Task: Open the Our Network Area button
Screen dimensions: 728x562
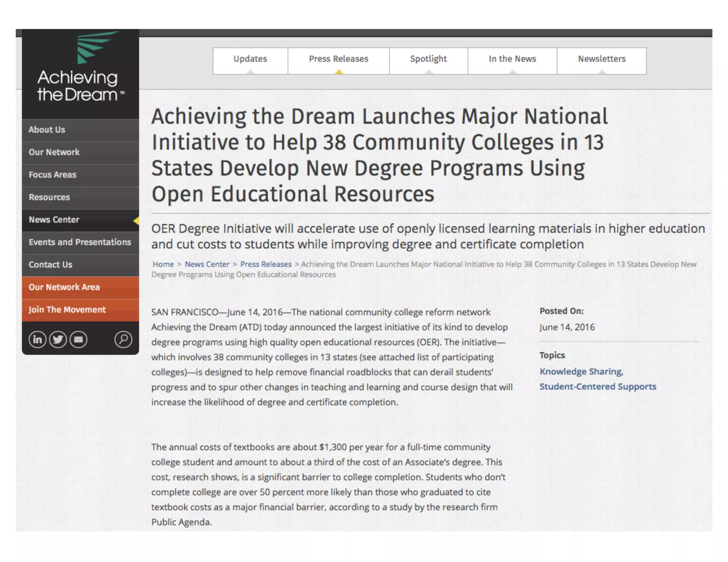Action: [64, 287]
